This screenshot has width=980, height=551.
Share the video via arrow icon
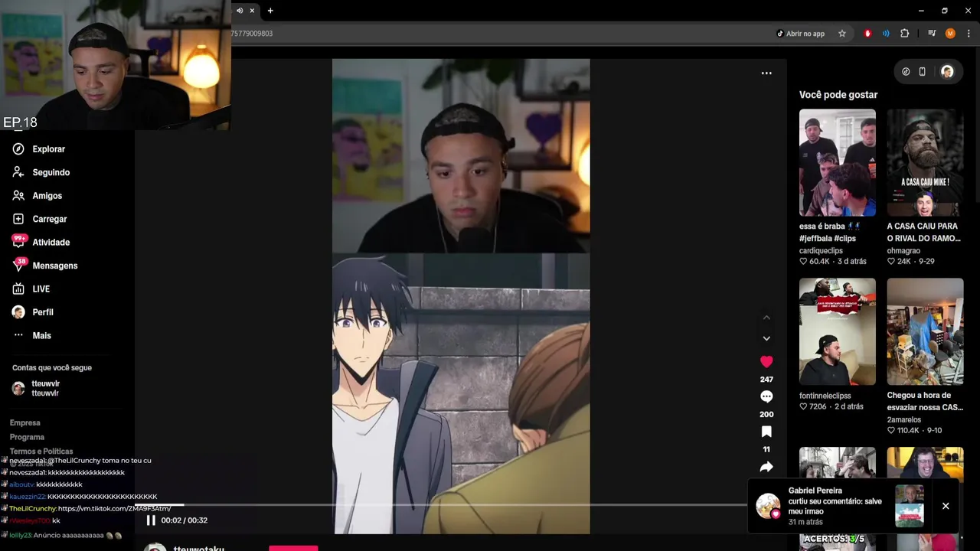[766, 467]
